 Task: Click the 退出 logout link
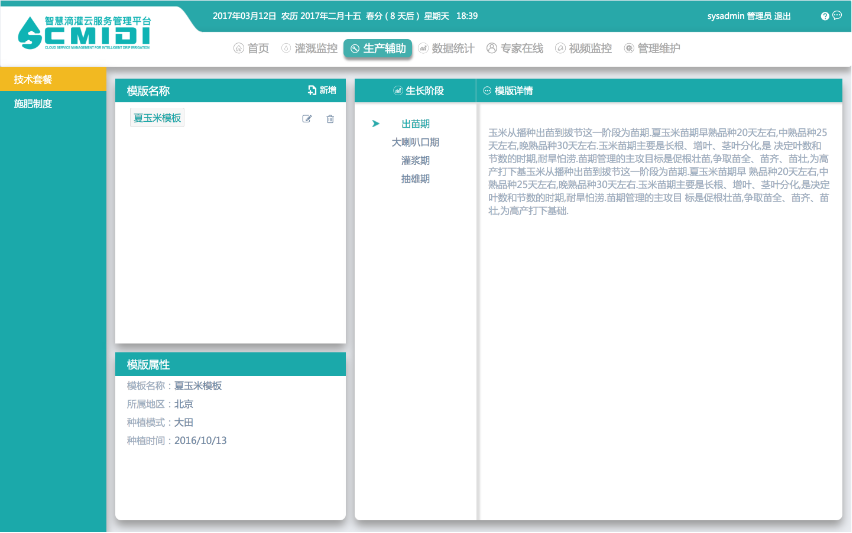[782, 16]
